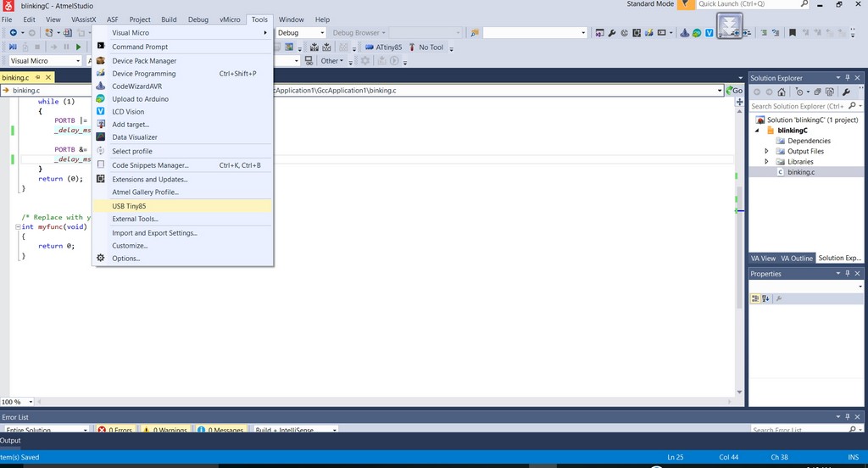
Task: Open the Debug Browser dropdown
Action: point(359,33)
